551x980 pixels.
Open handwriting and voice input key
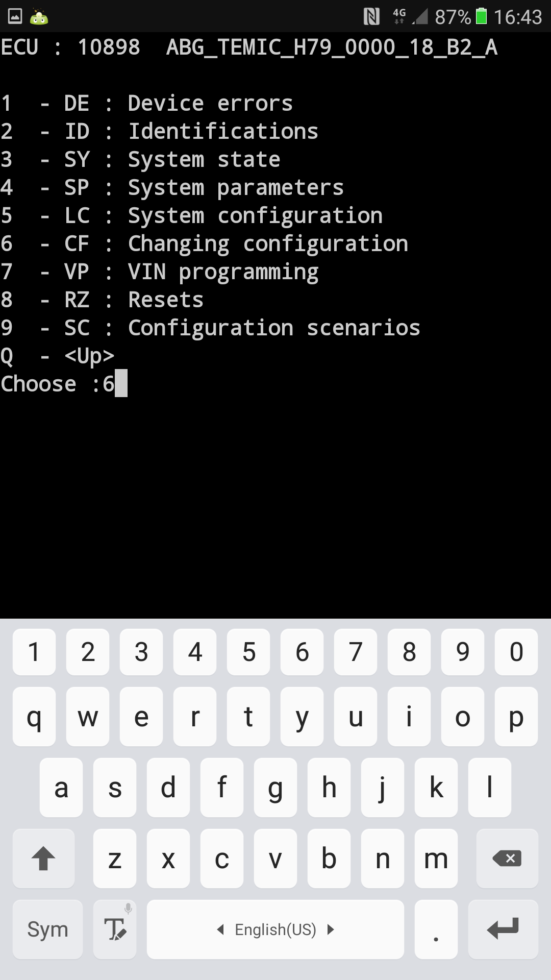click(x=115, y=929)
